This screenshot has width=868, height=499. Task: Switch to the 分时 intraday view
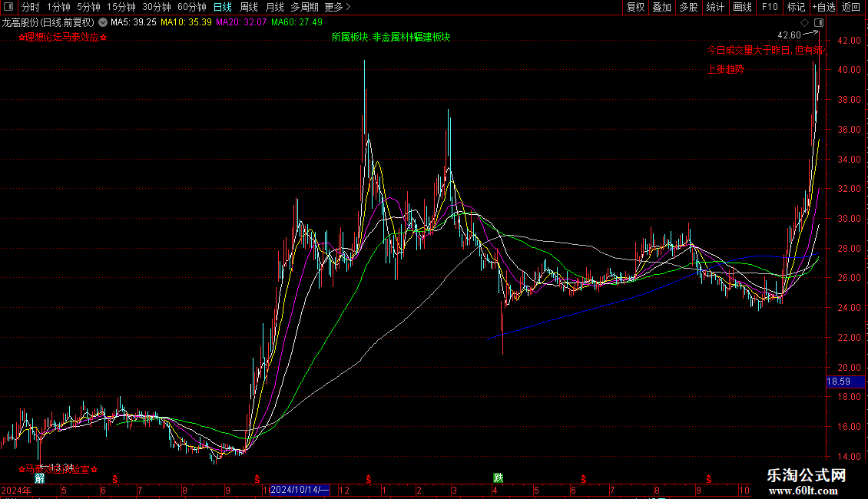[30, 7]
